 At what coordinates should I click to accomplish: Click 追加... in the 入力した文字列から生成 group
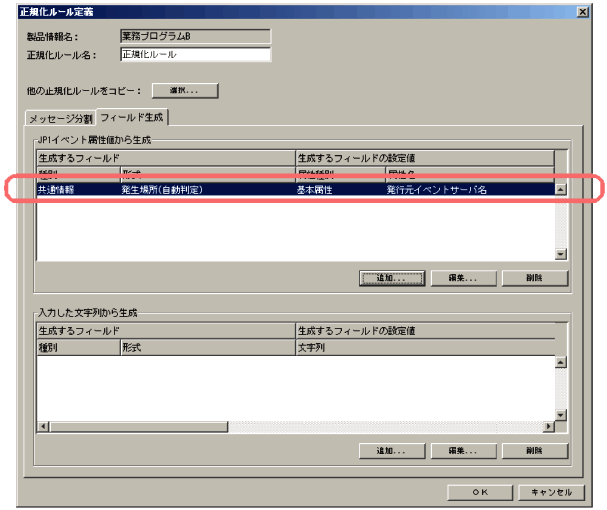tap(392, 451)
